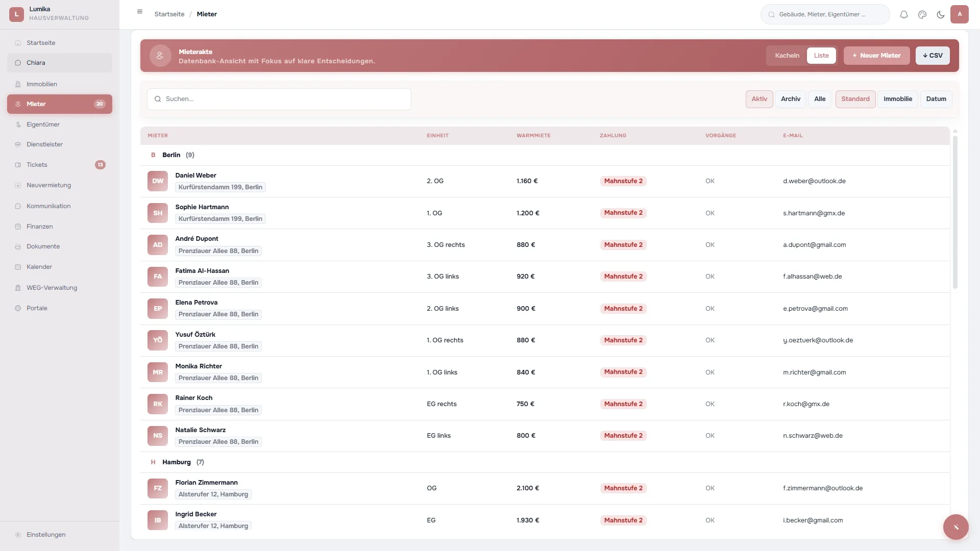Click the Tickets icon in sidebar
This screenshot has width=980, height=551.
(18, 165)
